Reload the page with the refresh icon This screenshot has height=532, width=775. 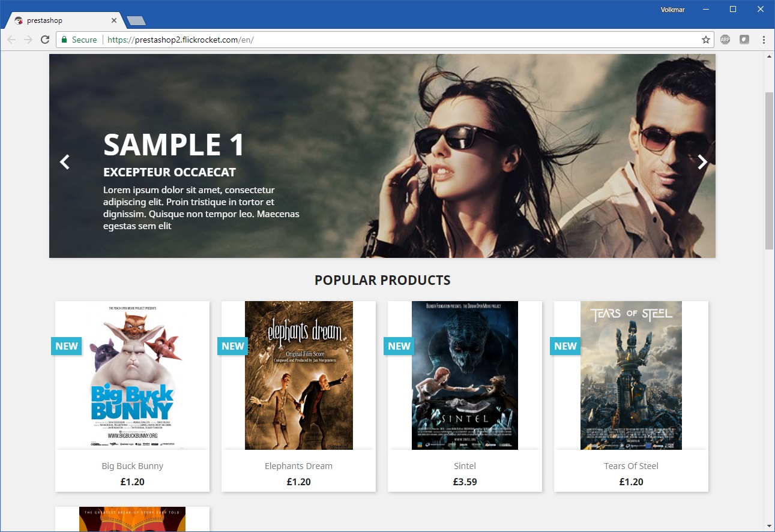(44, 40)
